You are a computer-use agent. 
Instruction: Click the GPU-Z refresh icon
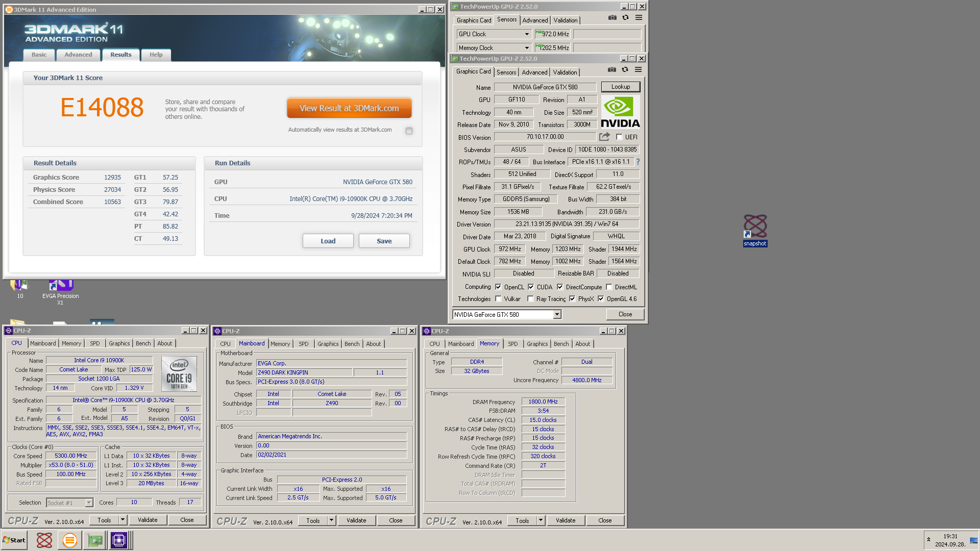pos(625,70)
